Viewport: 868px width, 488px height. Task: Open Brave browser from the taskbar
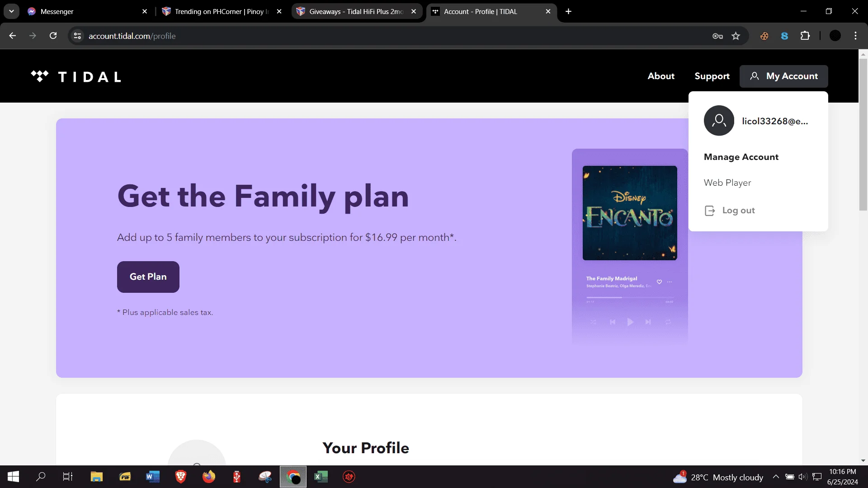pyautogui.click(x=181, y=477)
